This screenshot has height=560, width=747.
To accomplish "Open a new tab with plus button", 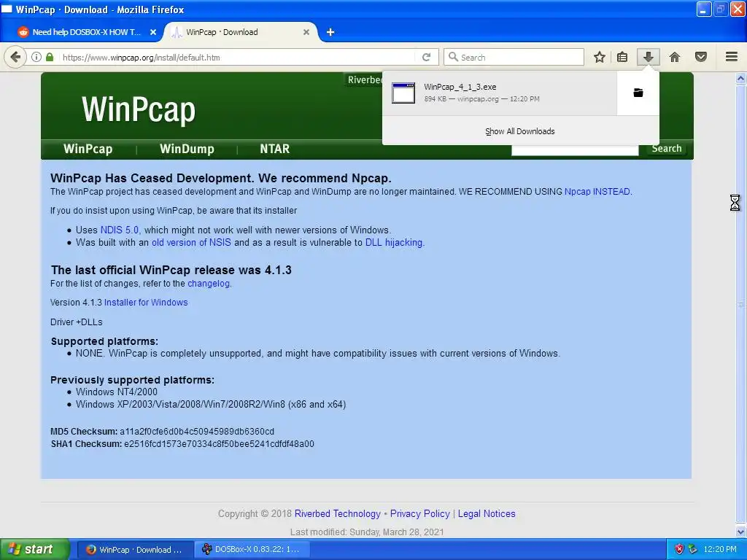I will (x=330, y=32).
